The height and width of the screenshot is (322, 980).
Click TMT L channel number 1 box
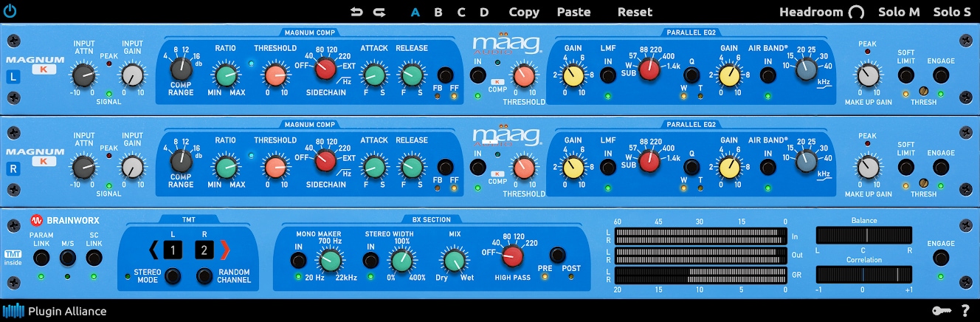pos(173,250)
